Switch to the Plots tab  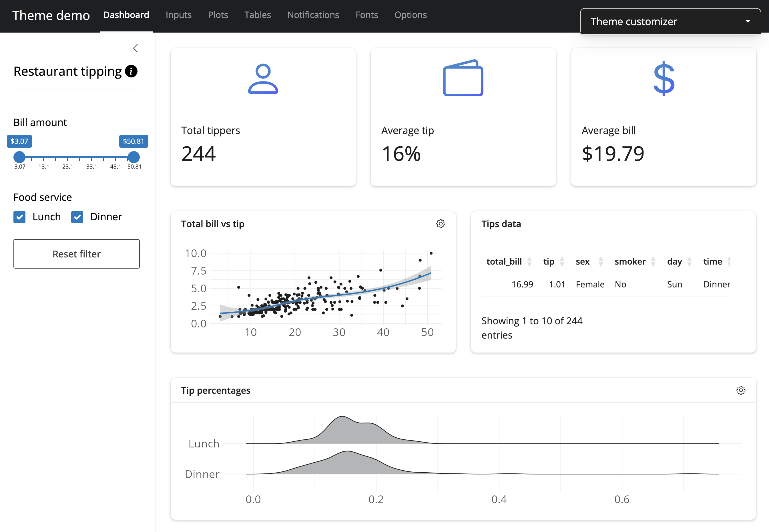(218, 15)
